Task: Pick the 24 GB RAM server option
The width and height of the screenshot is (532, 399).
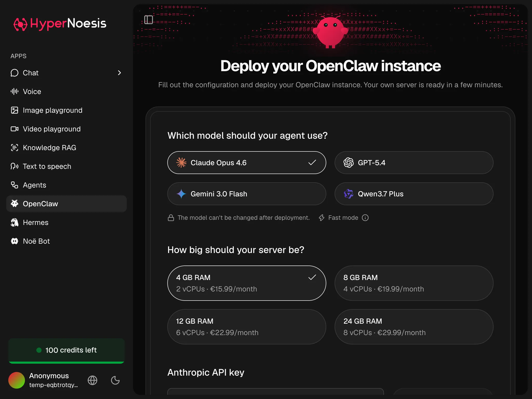Action: point(414,327)
